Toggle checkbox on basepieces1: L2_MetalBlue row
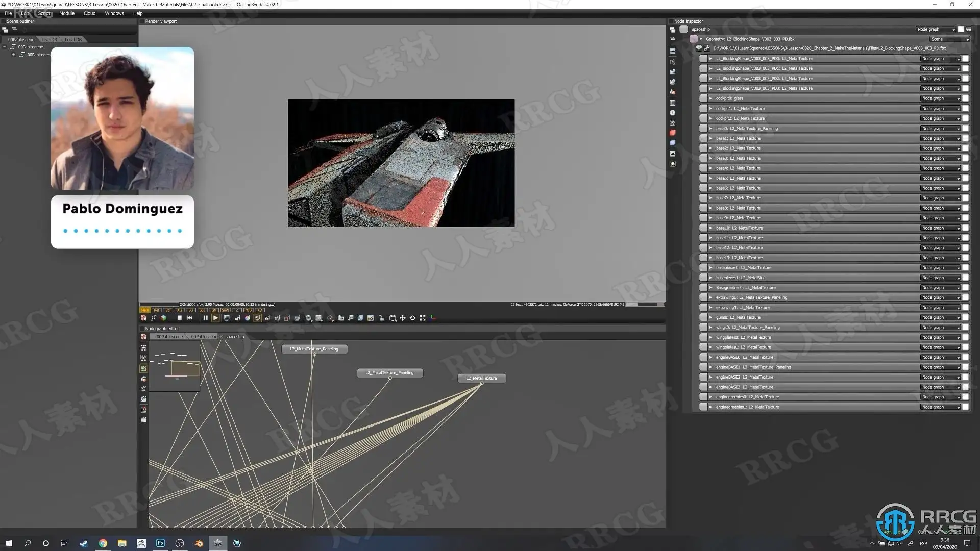The width and height of the screenshot is (980, 551). [x=965, y=278]
